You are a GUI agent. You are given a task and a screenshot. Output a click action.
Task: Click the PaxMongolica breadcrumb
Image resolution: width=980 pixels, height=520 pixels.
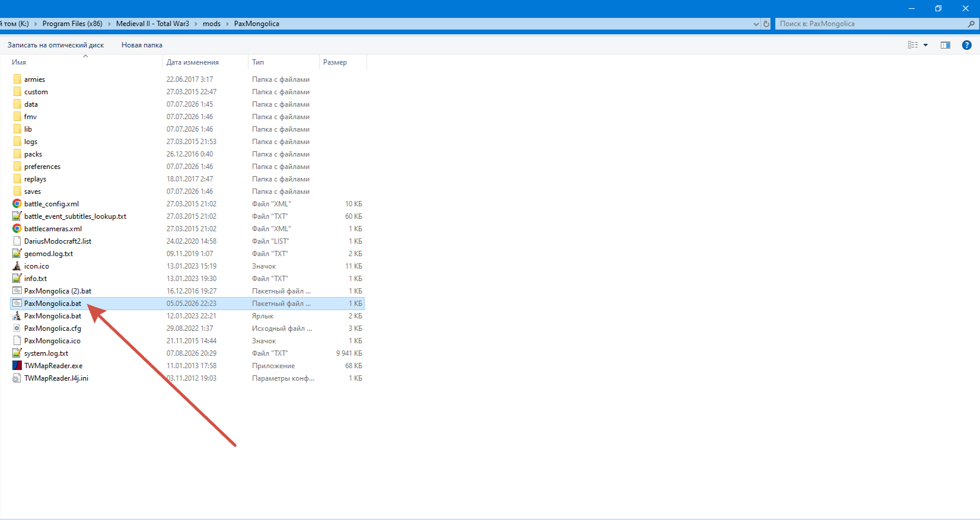click(x=257, y=24)
